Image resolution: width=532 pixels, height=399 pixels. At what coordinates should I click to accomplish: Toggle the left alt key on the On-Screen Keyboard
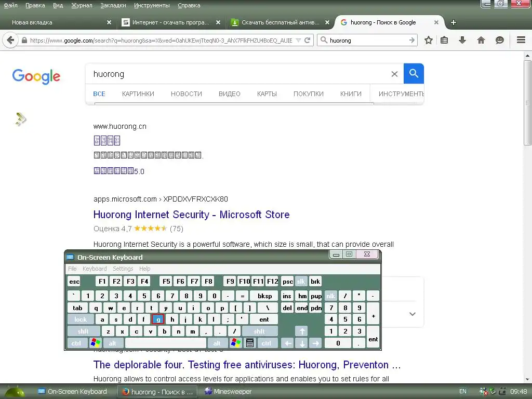click(x=112, y=343)
